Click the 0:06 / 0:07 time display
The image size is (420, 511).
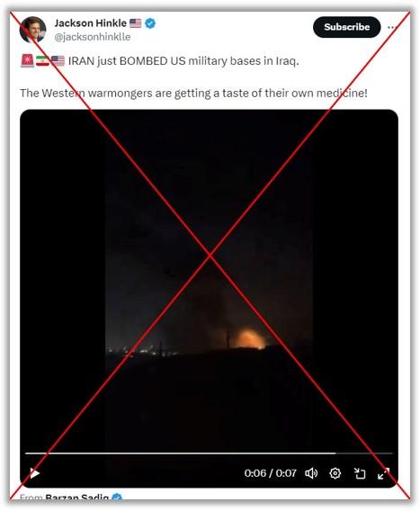tap(270, 473)
